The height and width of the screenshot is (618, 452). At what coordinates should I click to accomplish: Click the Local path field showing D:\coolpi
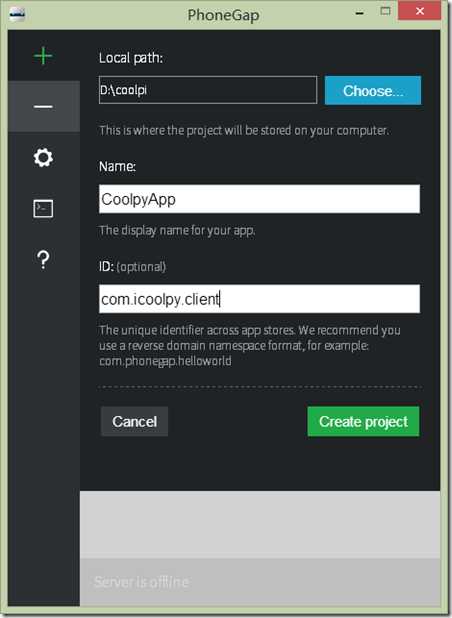coord(208,90)
